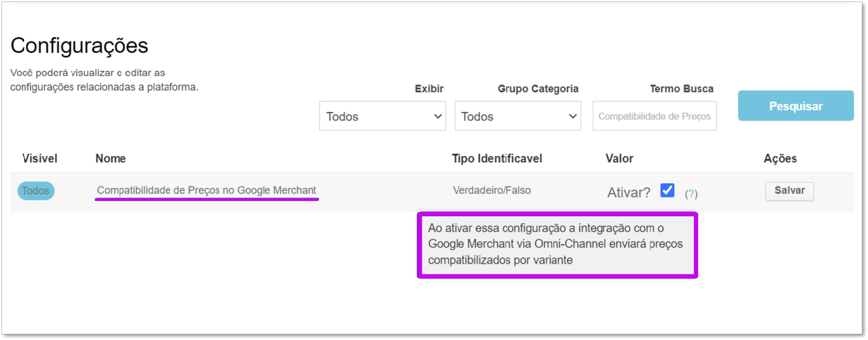Click the Ações column header

[x=781, y=158]
